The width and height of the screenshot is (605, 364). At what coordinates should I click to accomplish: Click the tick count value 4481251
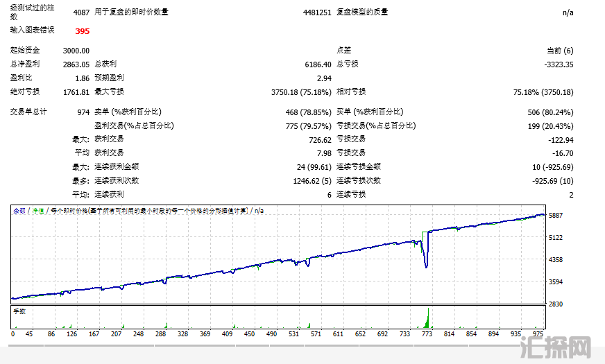point(316,12)
